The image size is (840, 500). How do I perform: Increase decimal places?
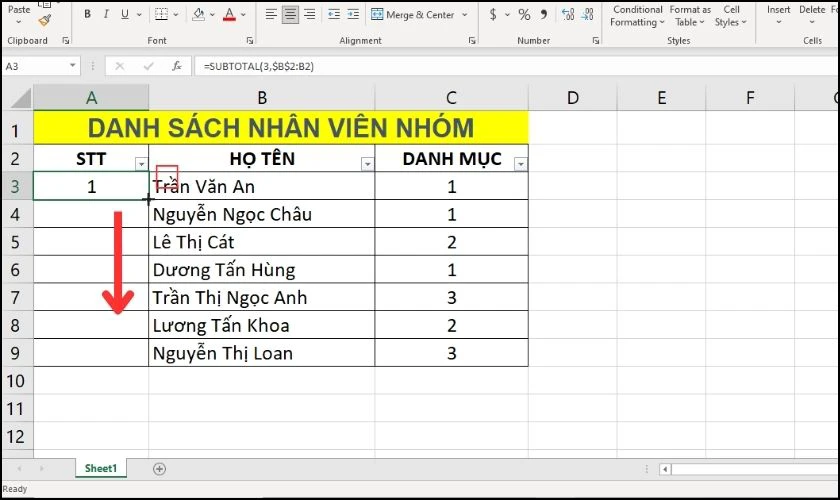coord(568,14)
